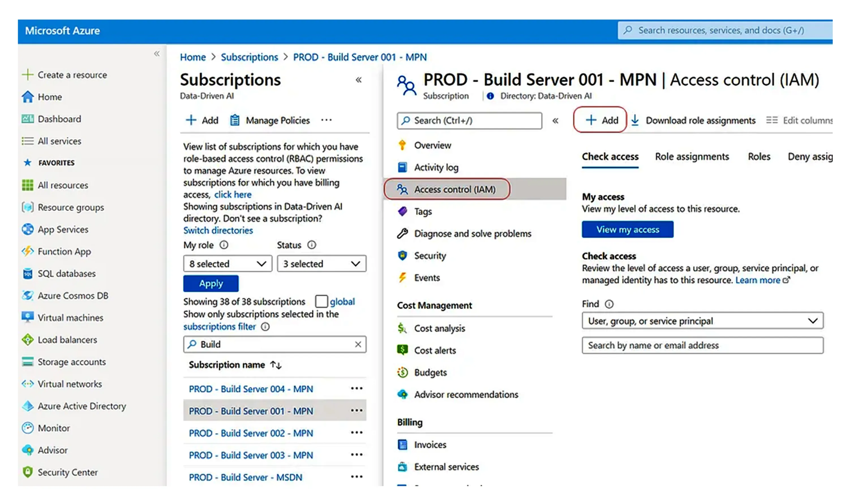
Task: Open more options for Build Server 002
Action: point(357,432)
